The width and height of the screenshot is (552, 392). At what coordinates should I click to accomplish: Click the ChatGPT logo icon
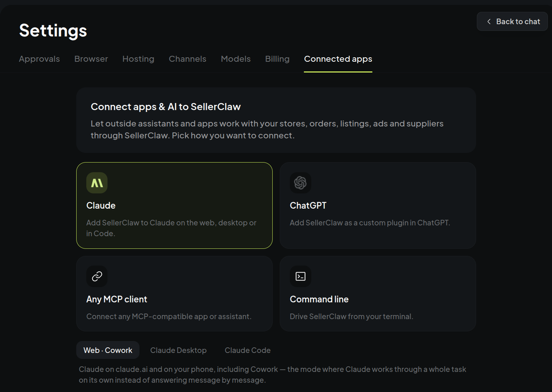point(300,183)
